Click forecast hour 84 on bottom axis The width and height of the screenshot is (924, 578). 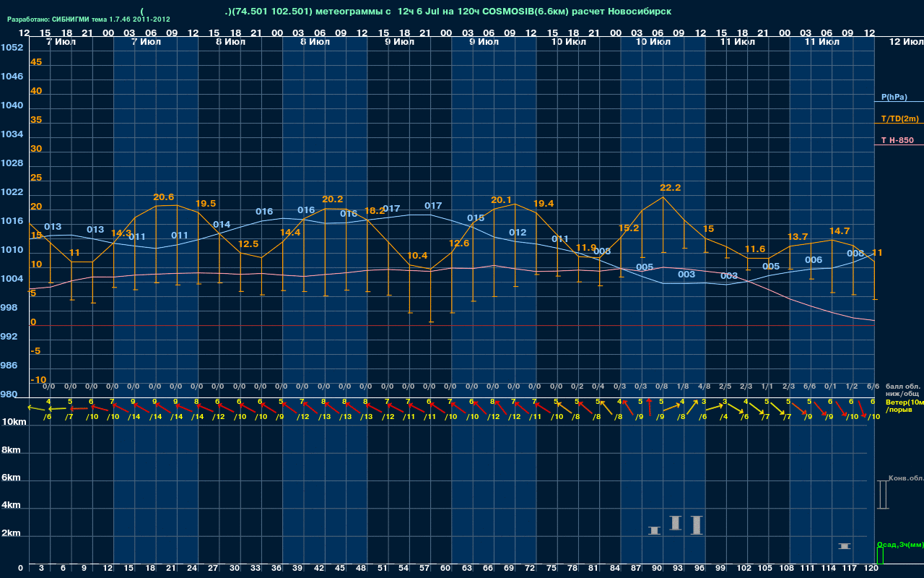(616, 568)
